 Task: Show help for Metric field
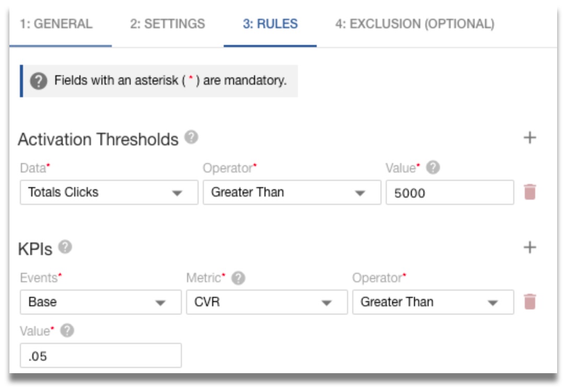point(238,278)
